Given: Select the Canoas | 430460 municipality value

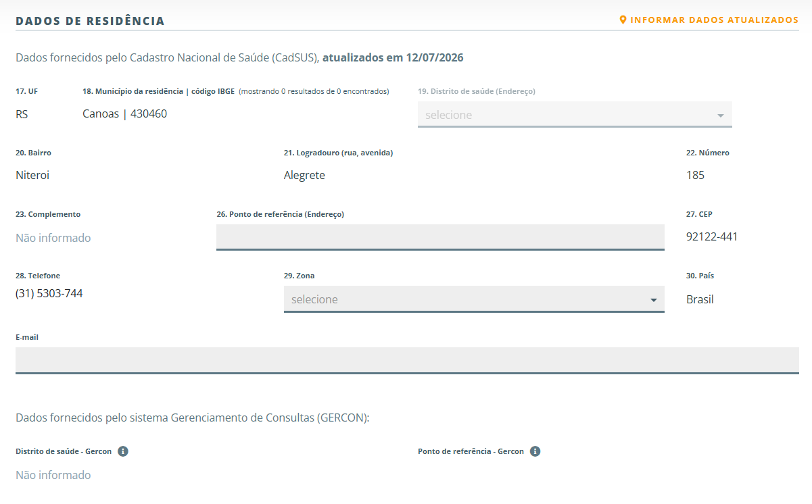Looking at the screenshot, I should (125, 114).
